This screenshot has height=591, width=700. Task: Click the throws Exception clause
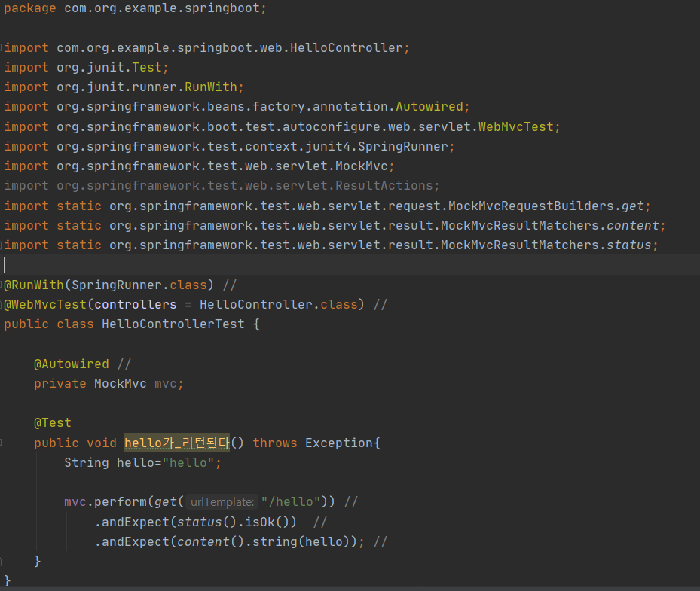[314, 443]
